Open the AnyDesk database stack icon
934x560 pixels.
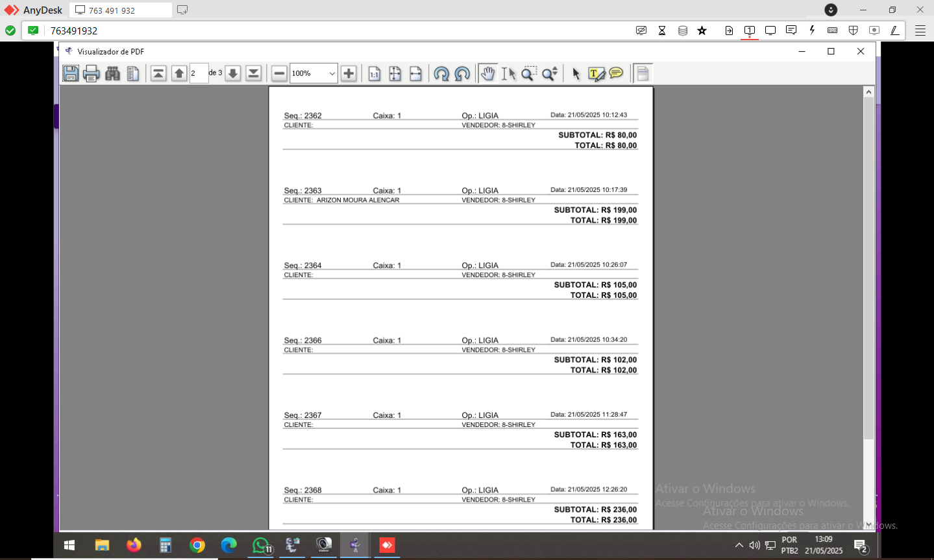(683, 30)
